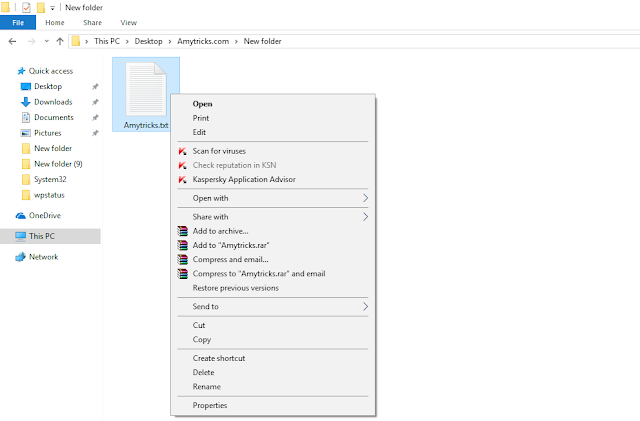Click new folder icon in quick access toolbar
640x421 pixels.
tap(41, 7)
